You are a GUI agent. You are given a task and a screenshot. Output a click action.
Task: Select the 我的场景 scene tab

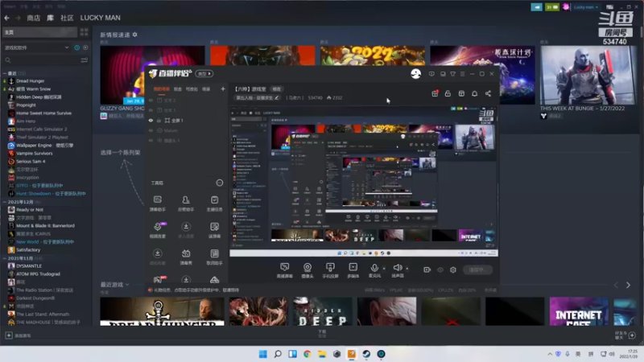pos(162,89)
